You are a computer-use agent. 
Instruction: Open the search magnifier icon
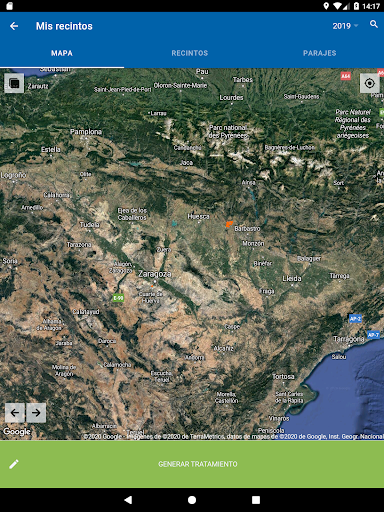click(x=374, y=24)
